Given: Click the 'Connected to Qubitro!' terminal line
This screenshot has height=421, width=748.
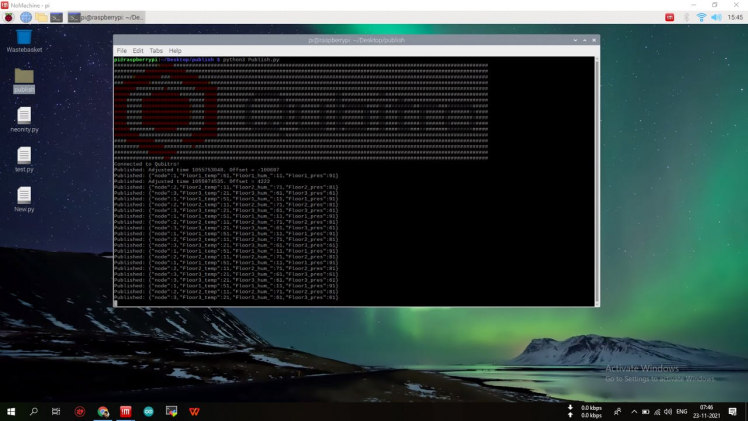Looking at the screenshot, I should [x=146, y=164].
